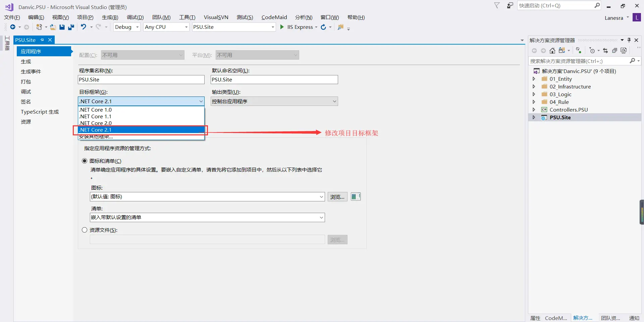Switch to the 属性 bottom panel tab

click(x=535, y=318)
